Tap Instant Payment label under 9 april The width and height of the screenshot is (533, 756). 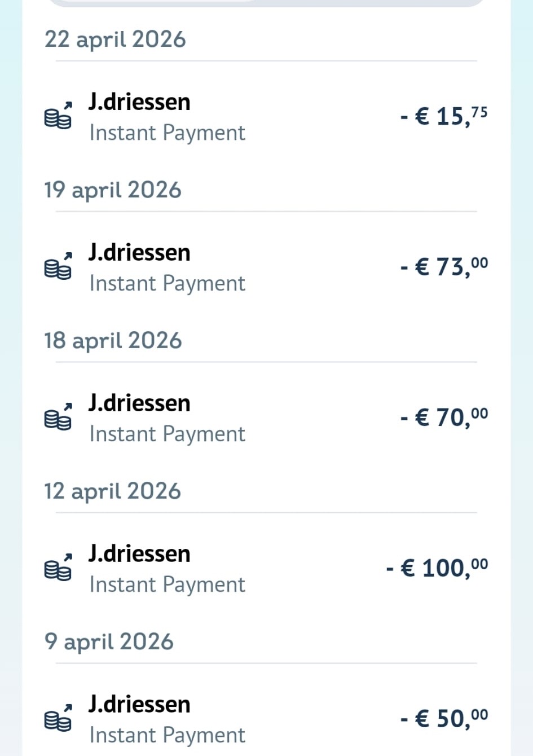[x=168, y=736]
